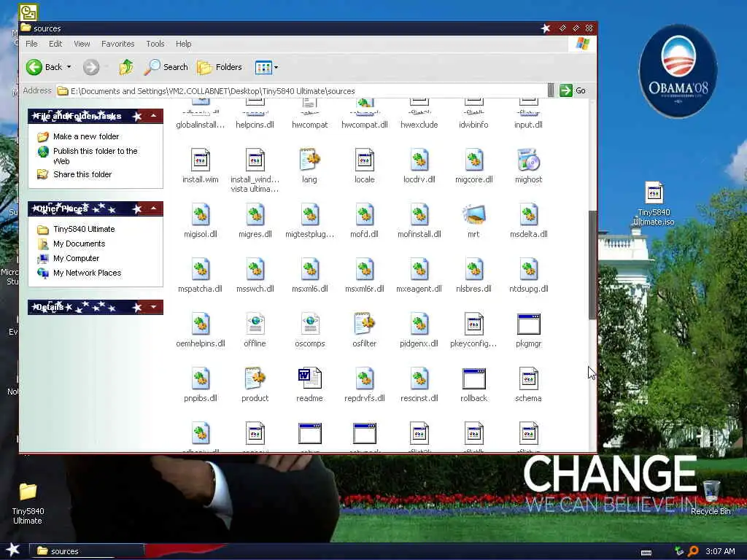Select the locdrv.dll file icon
The height and width of the screenshot is (560, 747).
click(x=419, y=160)
